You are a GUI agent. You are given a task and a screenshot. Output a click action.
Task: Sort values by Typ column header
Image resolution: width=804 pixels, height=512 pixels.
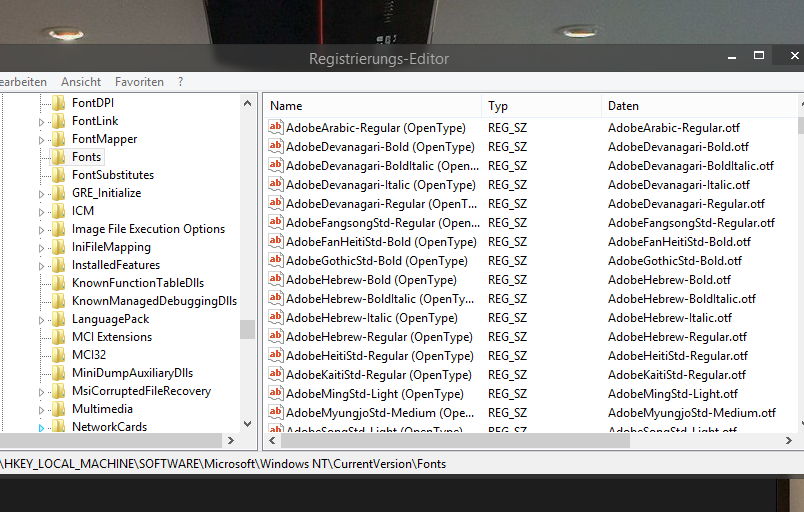541,106
